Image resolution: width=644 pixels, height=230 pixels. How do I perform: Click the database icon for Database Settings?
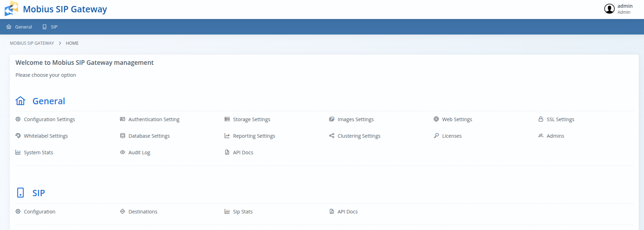123,136
